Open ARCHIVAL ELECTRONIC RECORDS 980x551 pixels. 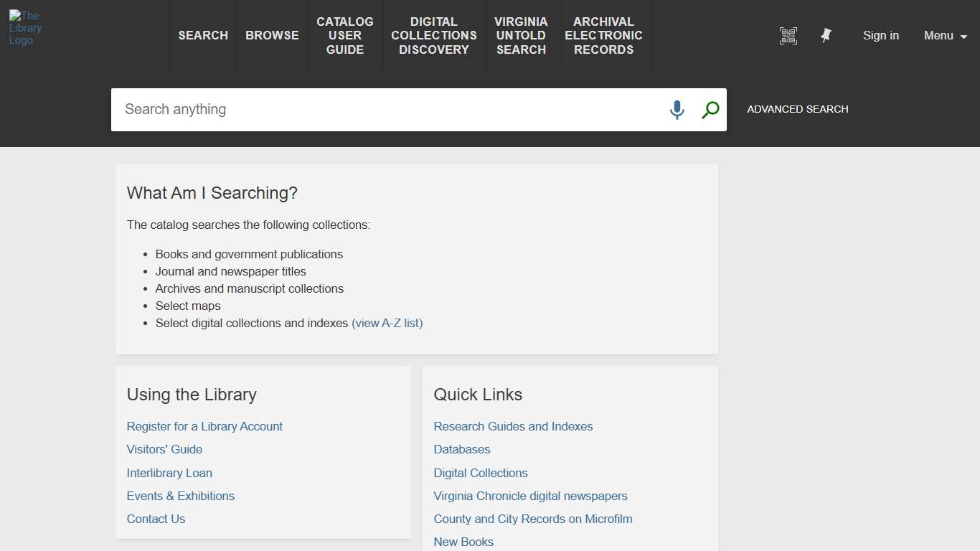pyautogui.click(x=603, y=35)
